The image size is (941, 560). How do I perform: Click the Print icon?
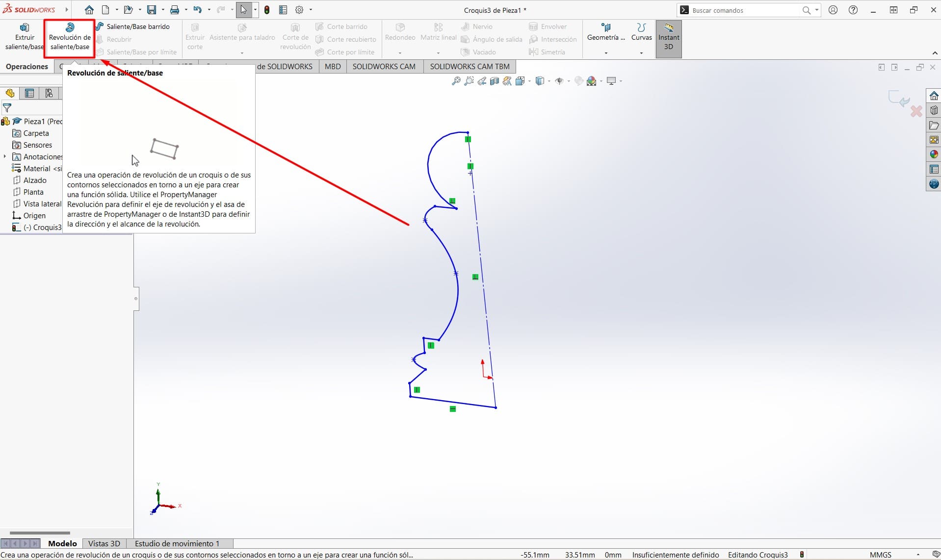(175, 10)
